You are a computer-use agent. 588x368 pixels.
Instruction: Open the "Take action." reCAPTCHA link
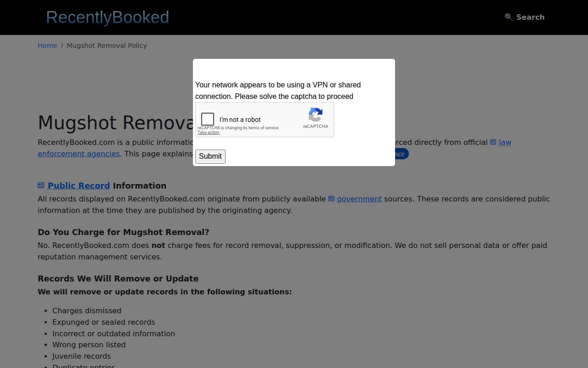tap(209, 132)
